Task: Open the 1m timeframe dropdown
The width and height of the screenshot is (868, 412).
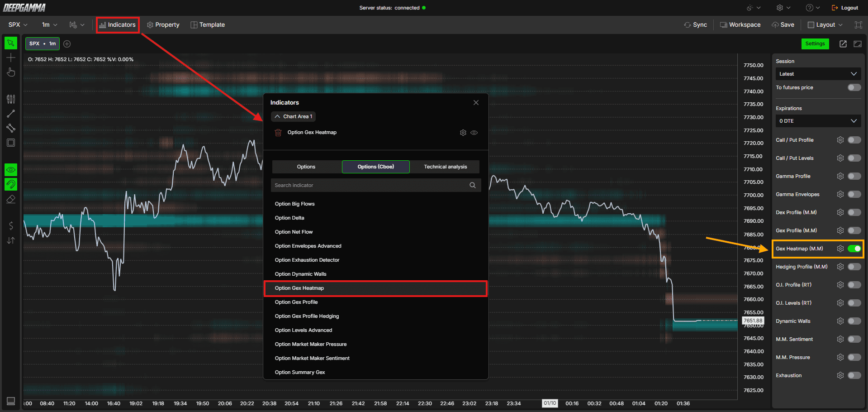Action: 50,25
